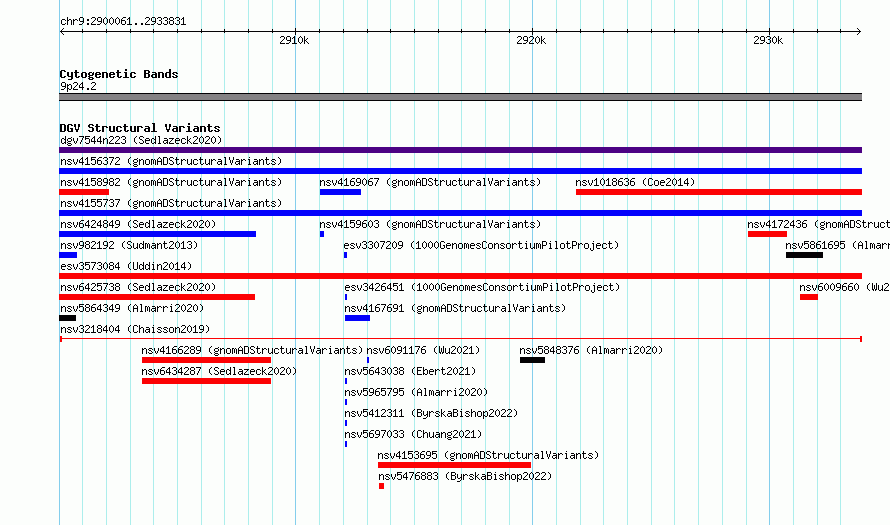
Task: Click the Cytogenetic Bands track title
Action: pos(119,74)
